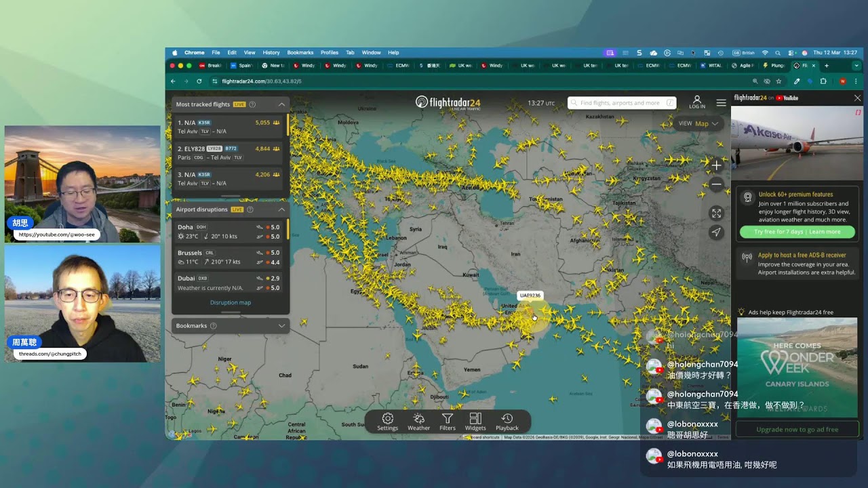Click the Wonder Week Canary Islands ad

point(797,367)
